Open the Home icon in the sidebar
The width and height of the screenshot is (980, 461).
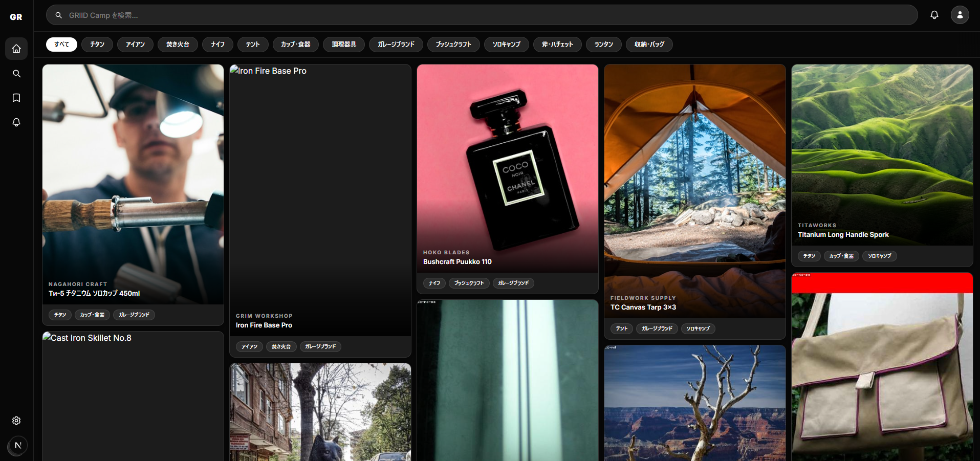(16, 49)
